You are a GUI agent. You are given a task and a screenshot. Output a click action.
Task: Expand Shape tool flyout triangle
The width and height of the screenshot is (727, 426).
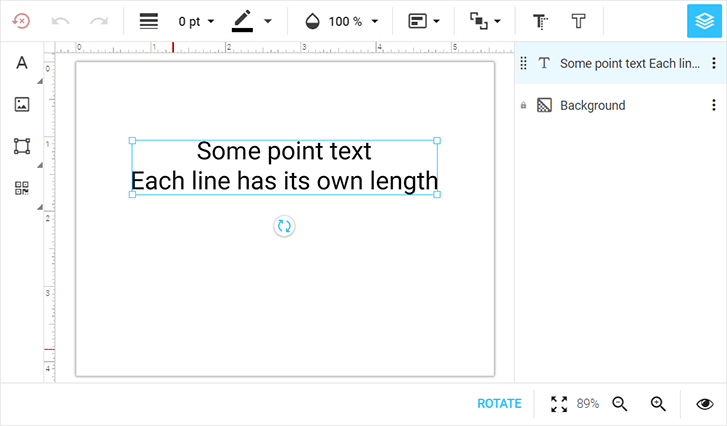point(40,165)
